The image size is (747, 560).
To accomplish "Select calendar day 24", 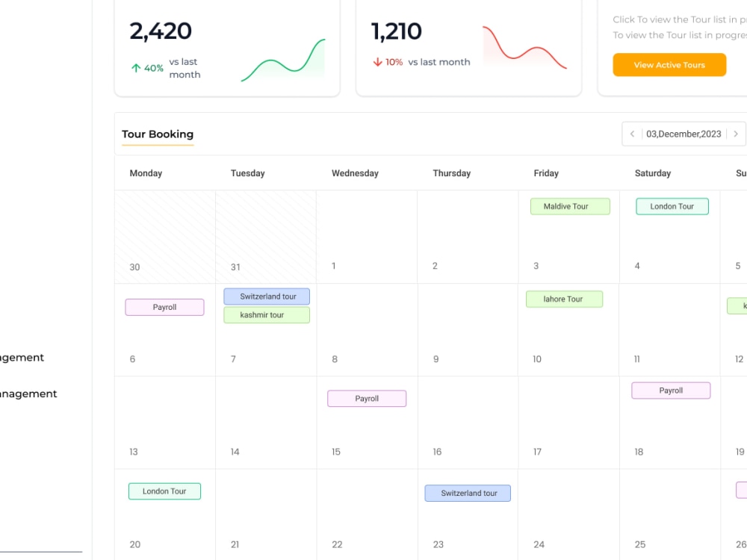I will (x=568, y=514).
